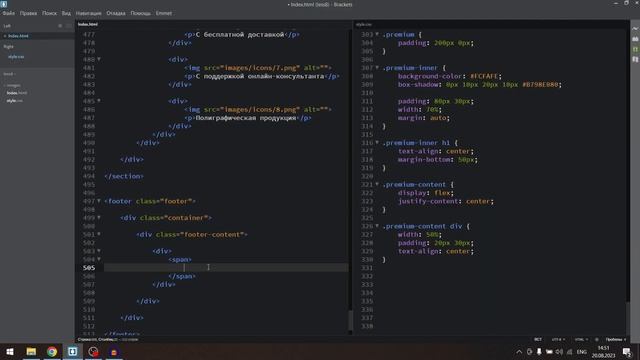Click the microphone tray icon

coord(539,352)
